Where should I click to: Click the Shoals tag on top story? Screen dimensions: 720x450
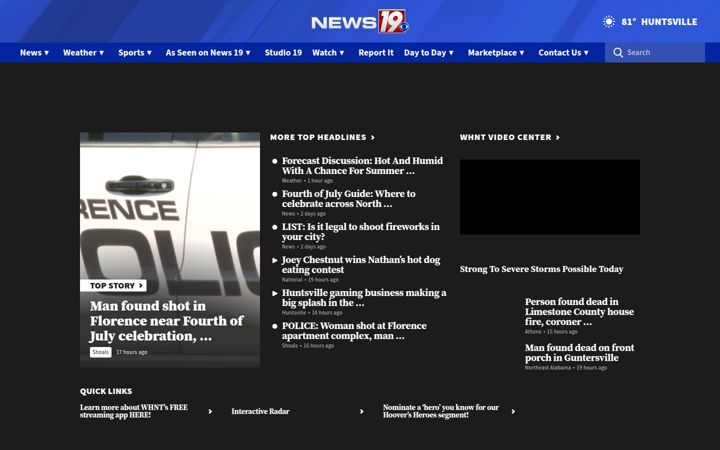(x=101, y=352)
